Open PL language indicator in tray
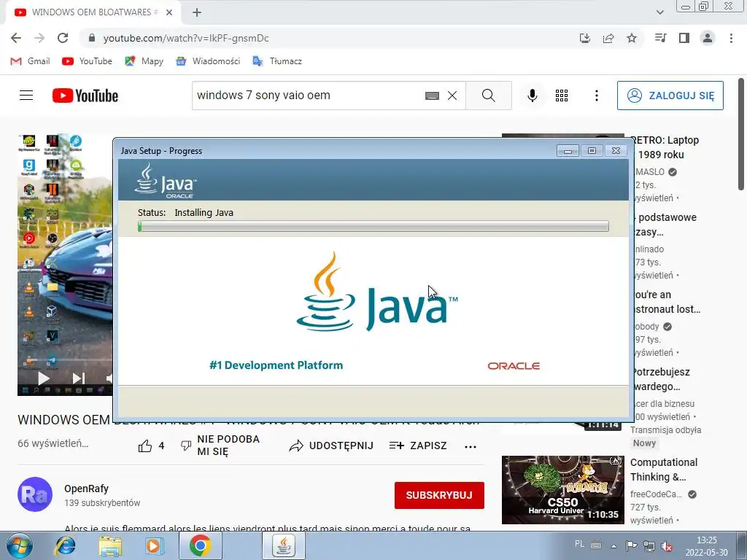The image size is (747, 560). coord(579,544)
